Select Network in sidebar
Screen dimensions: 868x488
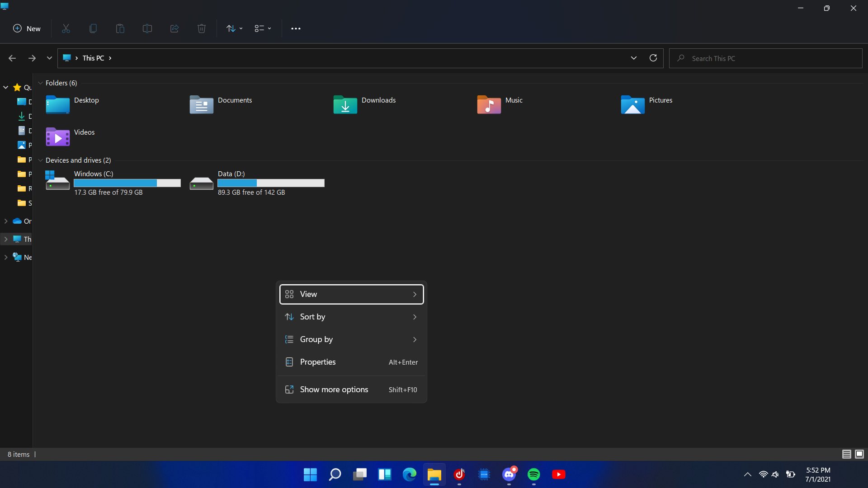pos(22,257)
